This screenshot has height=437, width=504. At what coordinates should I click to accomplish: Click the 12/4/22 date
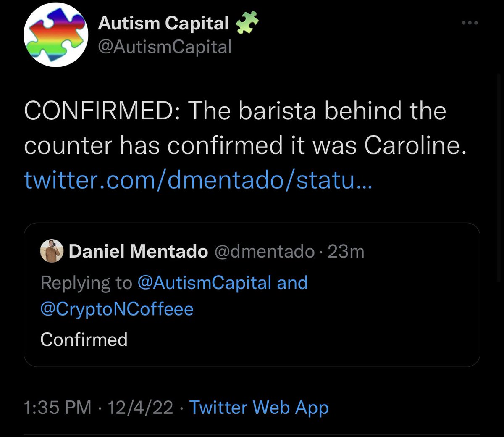(140, 408)
